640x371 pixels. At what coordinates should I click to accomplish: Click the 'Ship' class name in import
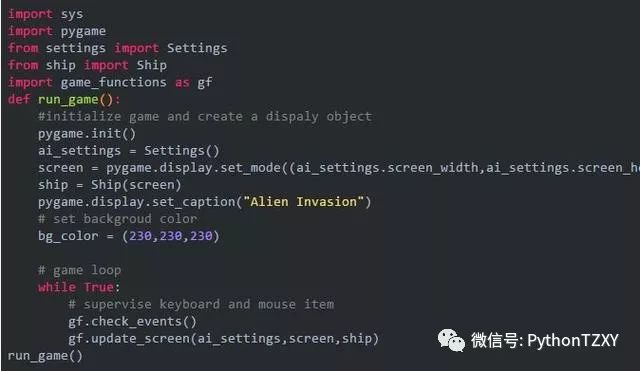151,65
